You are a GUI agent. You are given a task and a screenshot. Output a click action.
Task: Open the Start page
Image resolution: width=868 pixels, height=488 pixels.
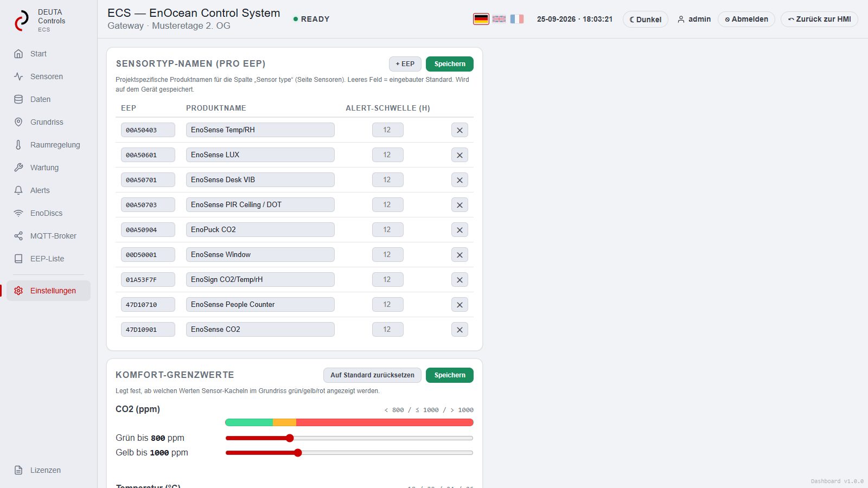click(48, 54)
